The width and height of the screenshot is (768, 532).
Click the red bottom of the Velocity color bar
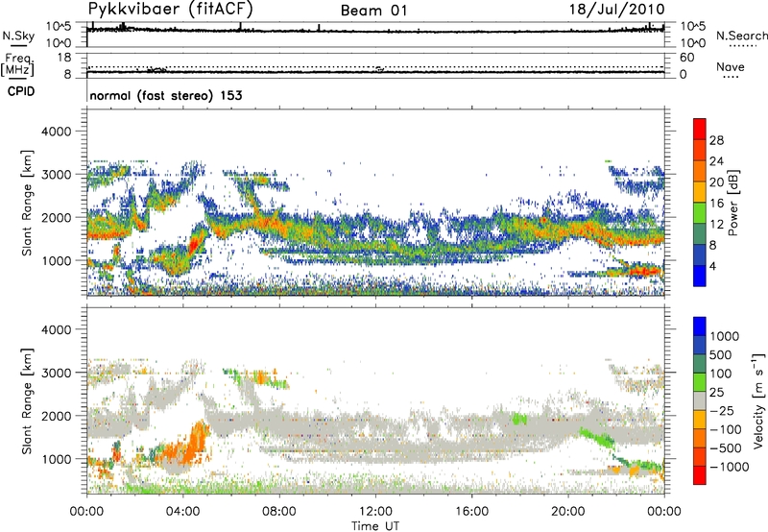click(700, 475)
